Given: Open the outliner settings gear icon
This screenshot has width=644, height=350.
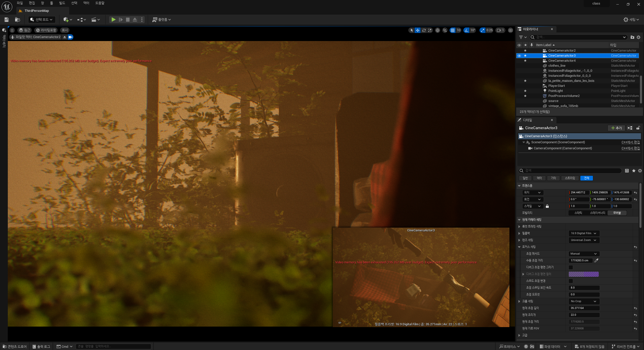Looking at the screenshot, I should point(638,37).
